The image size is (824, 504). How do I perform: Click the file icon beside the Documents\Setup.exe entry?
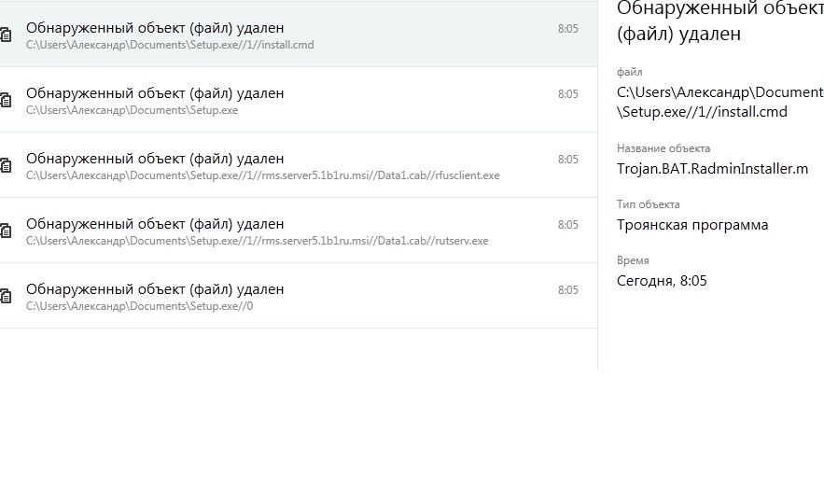click(6, 100)
